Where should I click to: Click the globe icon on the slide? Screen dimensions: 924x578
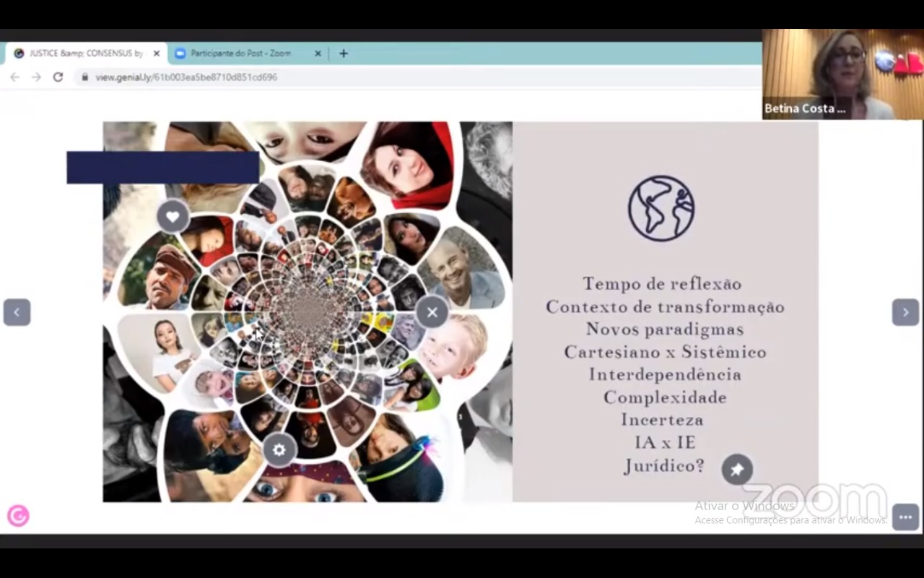(x=661, y=208)
